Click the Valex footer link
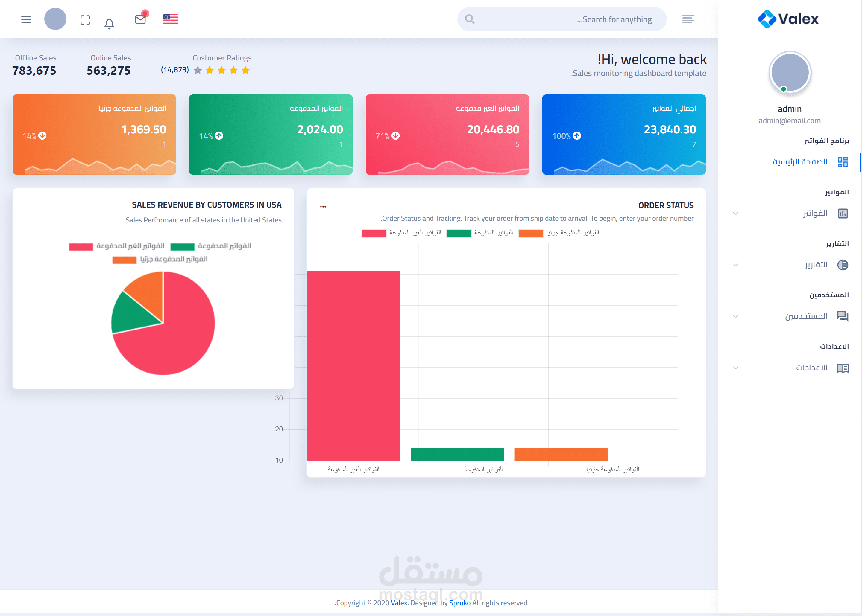This screenshot has height=616, width=862. (399, 603)
